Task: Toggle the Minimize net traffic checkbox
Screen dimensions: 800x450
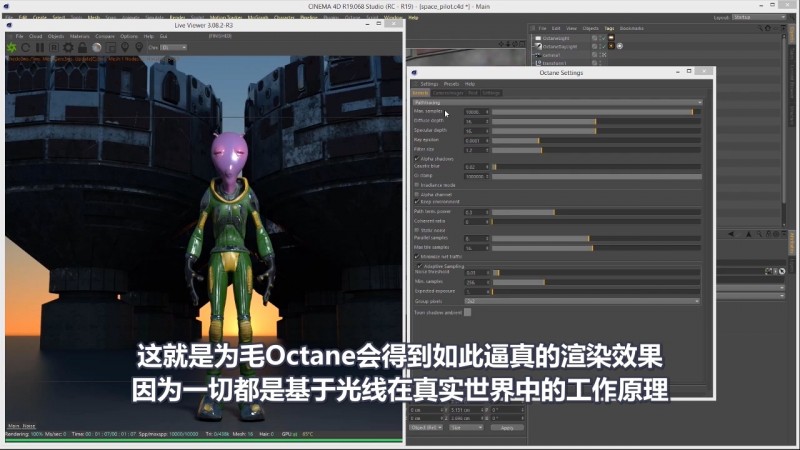Action: [x=417, y=256]
